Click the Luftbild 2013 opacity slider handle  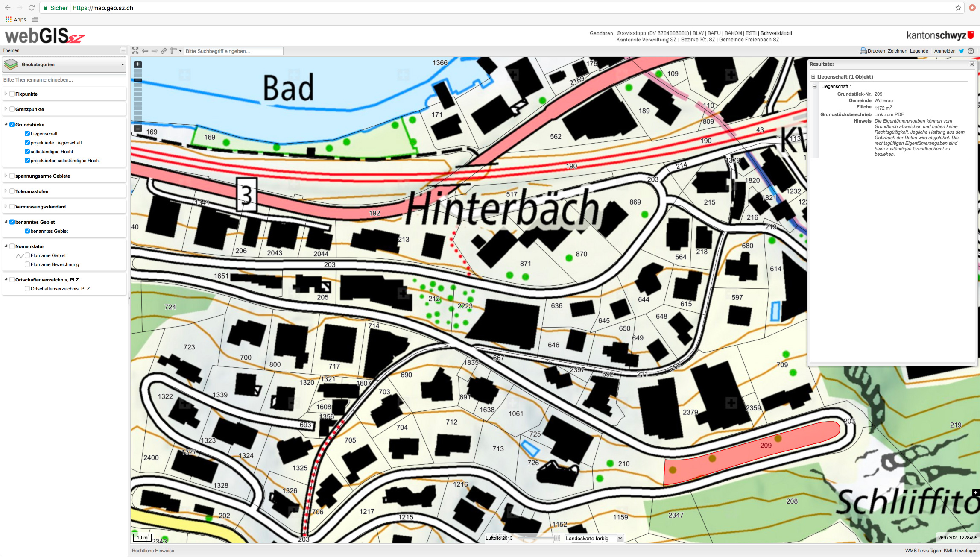point(557,538)
